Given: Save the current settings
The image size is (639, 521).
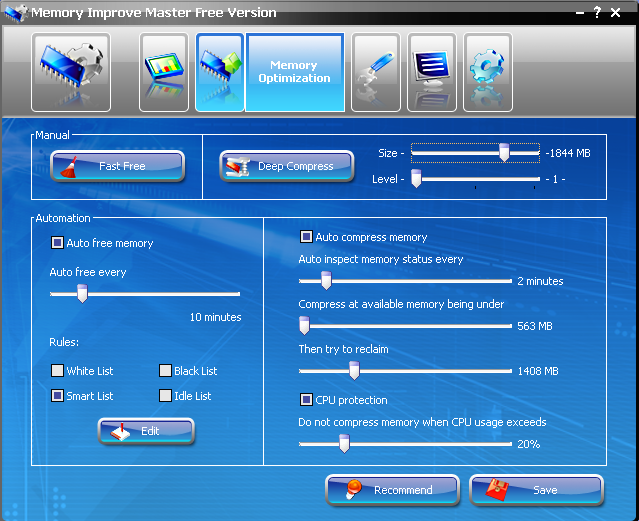Looking at the screenshot, I should pos(536,490).
